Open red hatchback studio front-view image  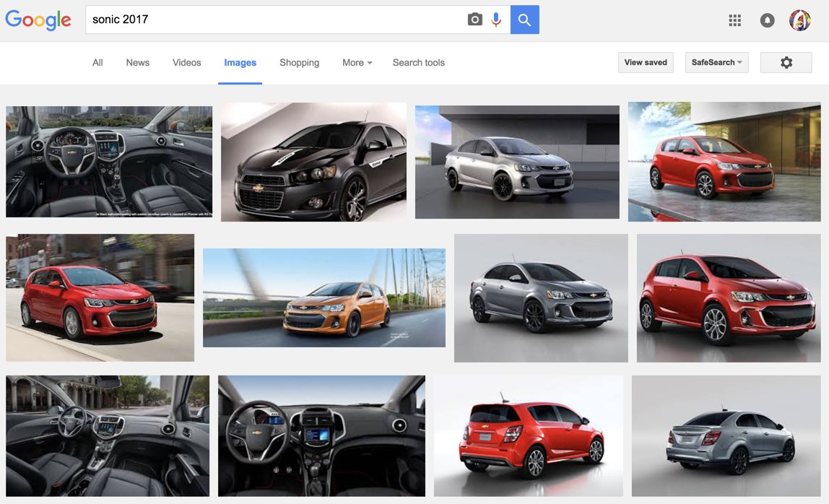pyautogui.click(x=729, y=298)
